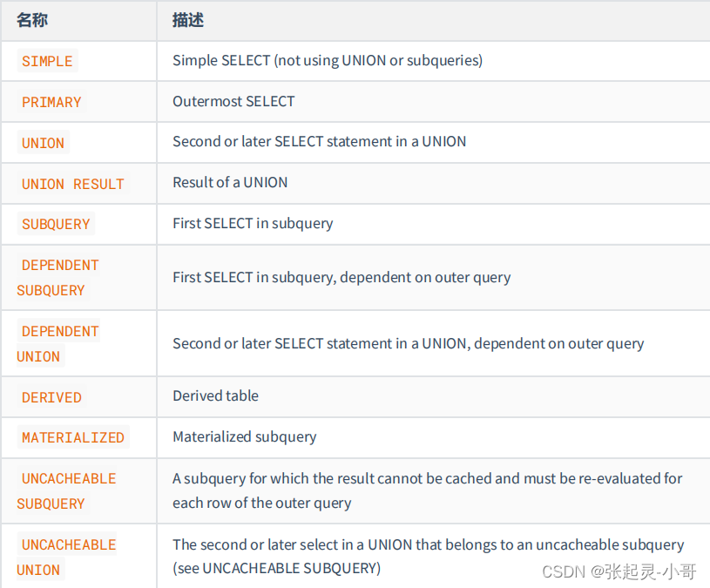Screen dimensions: 710x588
Task: Click the "Derived table" description text
Action: click(x=215, y=395)
